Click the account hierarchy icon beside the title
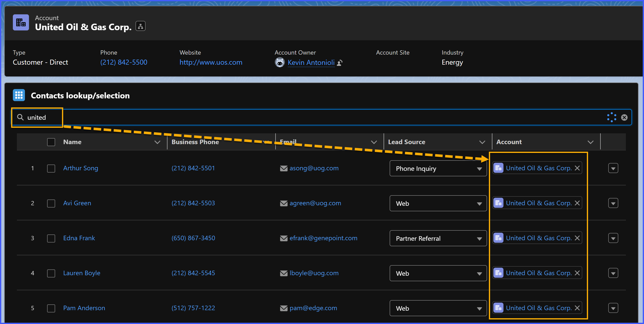The image size is (644, 324). tap(140, 26)
